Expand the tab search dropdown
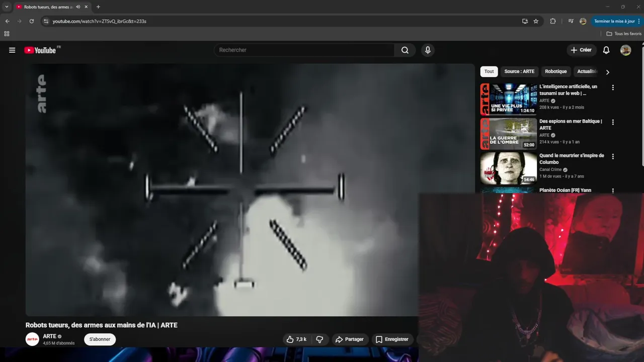644x362 pixels. tap(7, 7)
